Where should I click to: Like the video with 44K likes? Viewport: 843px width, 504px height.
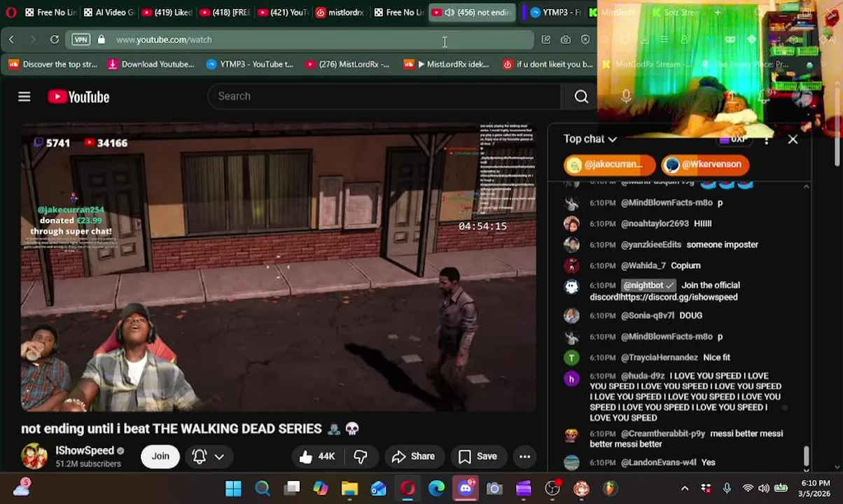pos(316,456)
